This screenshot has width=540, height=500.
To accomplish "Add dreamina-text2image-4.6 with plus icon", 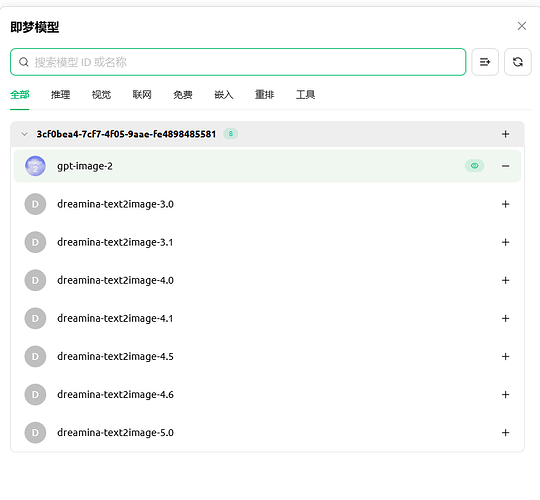I will 505,394.
